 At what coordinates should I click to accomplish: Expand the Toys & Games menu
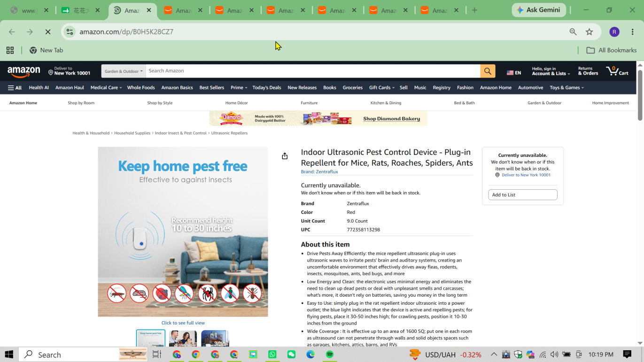click(x=566, y=88)
